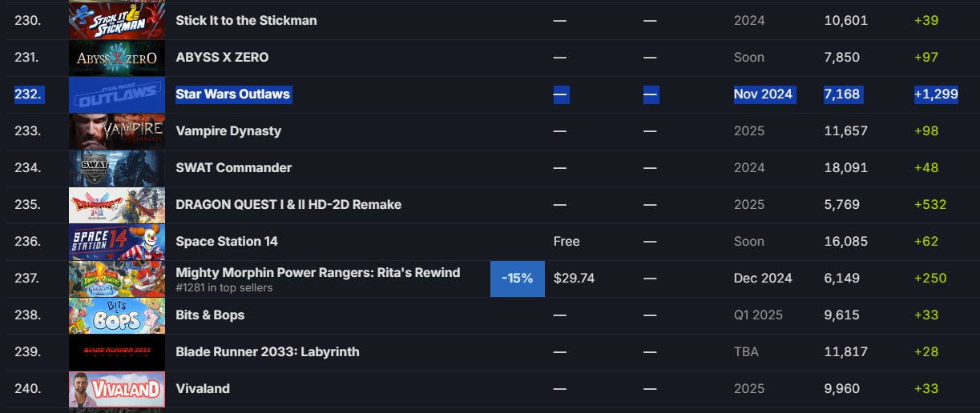This screenshot has width=980, height=413.
Task: Open the Vivaland title link
Action: (x=203, y=389)
